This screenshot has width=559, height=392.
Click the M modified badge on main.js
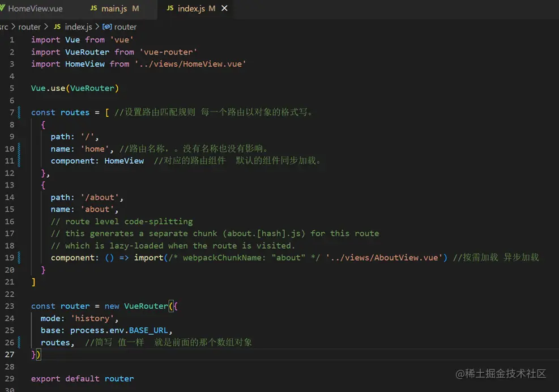pos(135,8)
